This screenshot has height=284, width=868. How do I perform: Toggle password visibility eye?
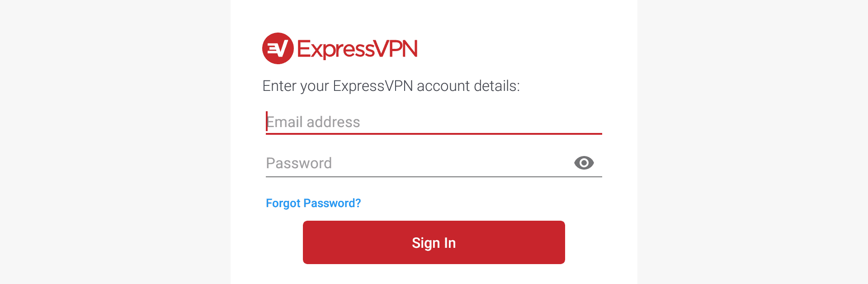click(584, 163)
